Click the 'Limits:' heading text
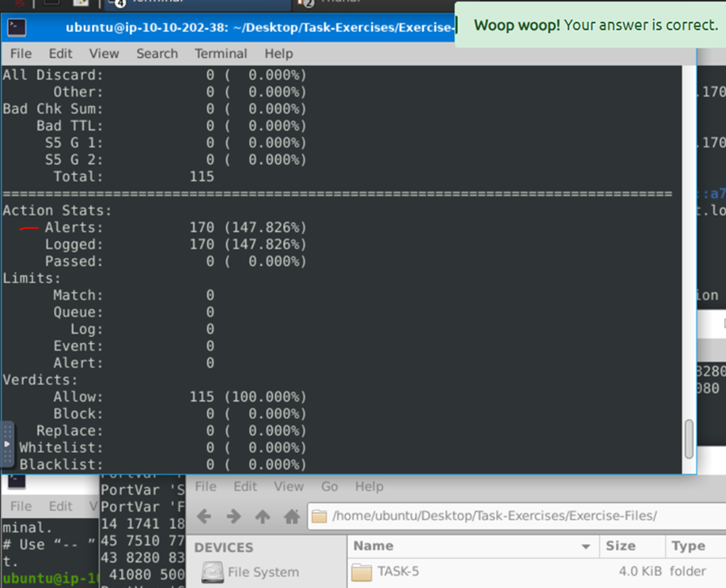This screenshot has height=588, width=726. point(32,278)
